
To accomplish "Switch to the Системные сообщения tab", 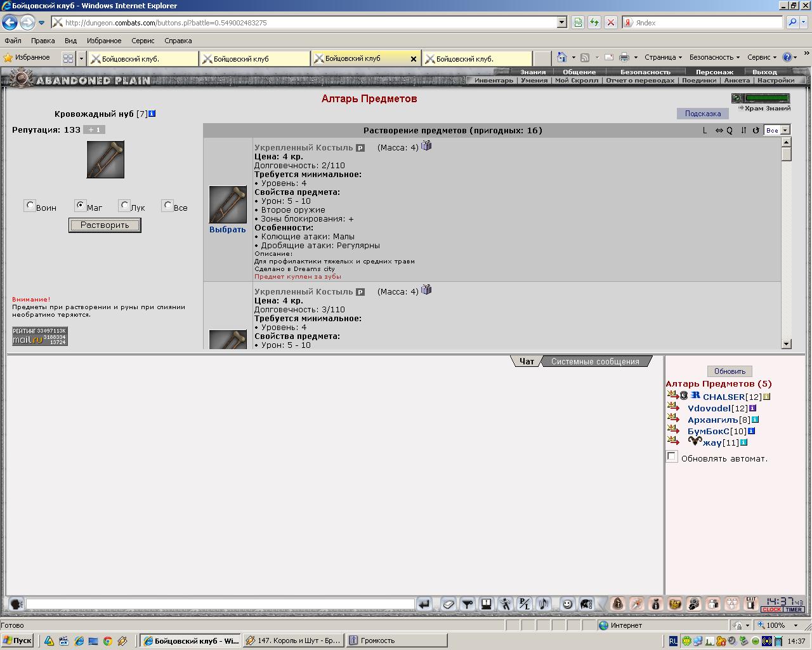I will pos(595,361).
